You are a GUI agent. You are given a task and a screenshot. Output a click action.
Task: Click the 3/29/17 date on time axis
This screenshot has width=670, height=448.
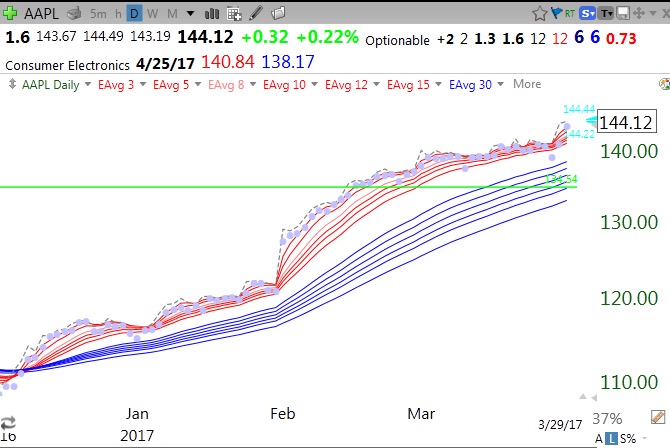pos(560,424)
